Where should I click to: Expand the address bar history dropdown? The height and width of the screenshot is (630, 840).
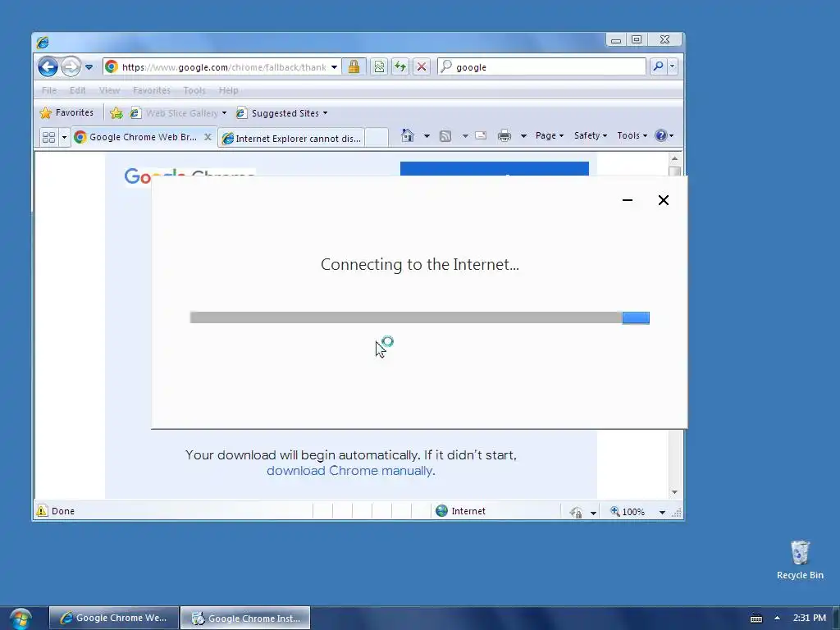[335, 67]
